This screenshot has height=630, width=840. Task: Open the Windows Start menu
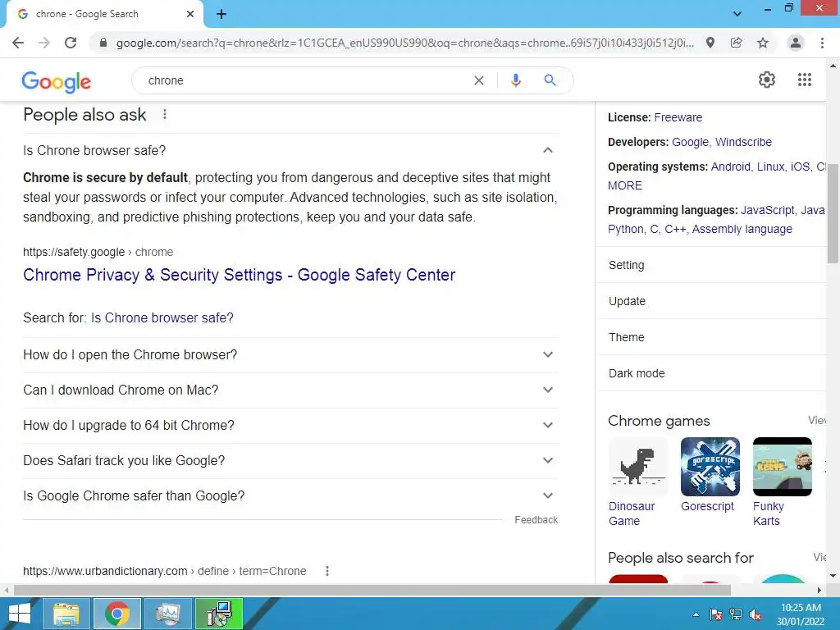point(20,614)
